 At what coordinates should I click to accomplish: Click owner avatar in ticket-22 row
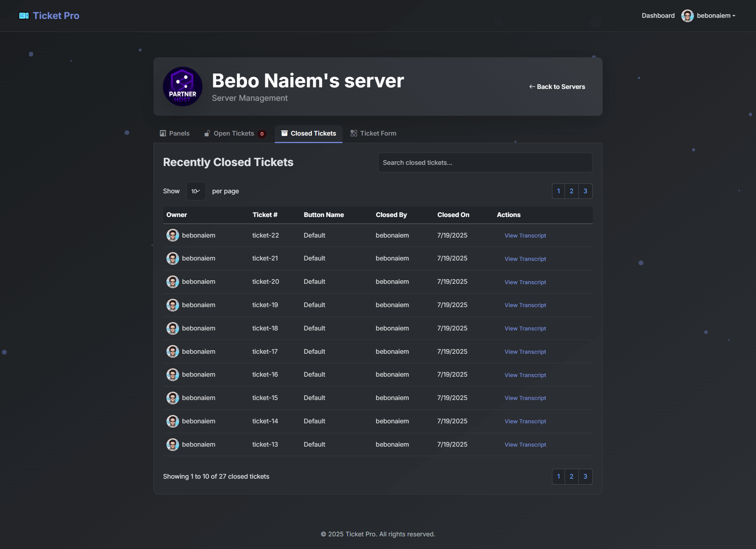pos(172,236)
